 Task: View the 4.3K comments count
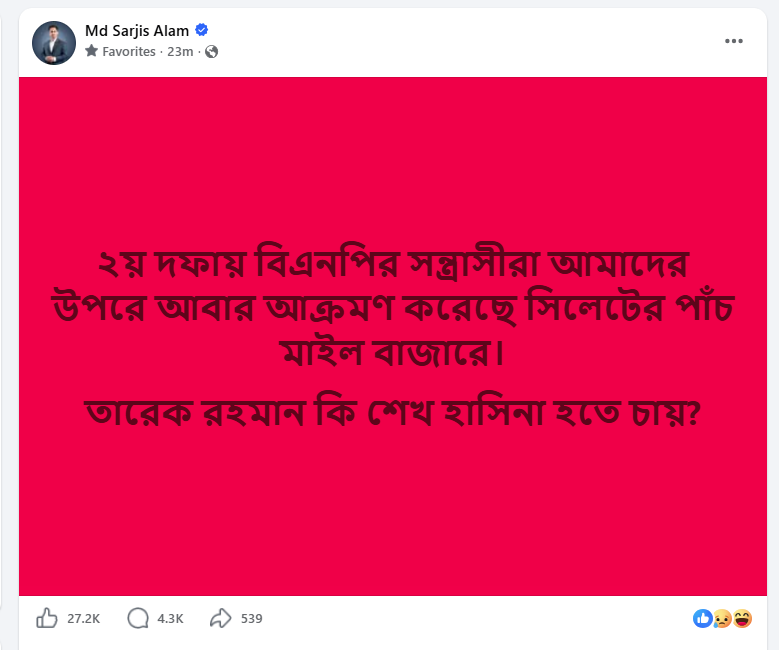coord(170,619)
